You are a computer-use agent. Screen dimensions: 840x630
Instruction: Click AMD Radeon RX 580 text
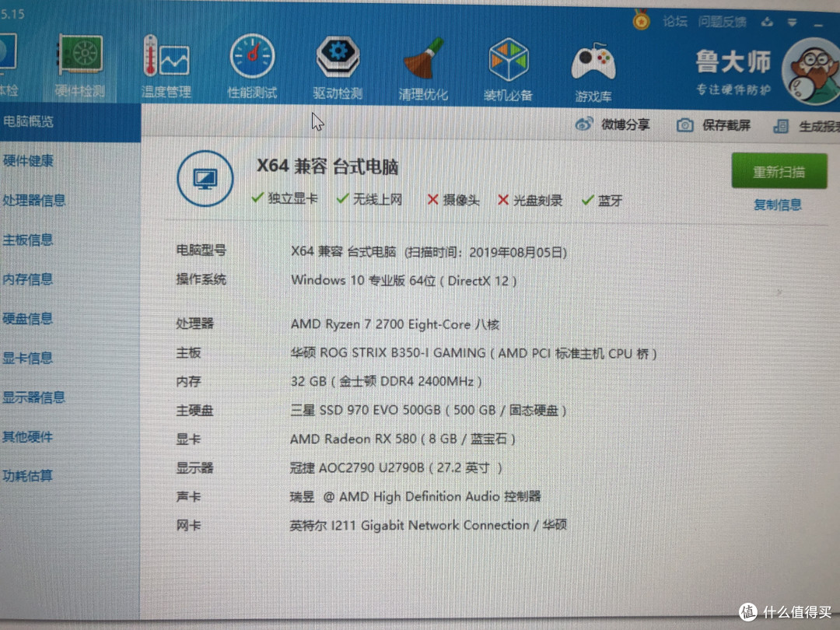(402, 439)
